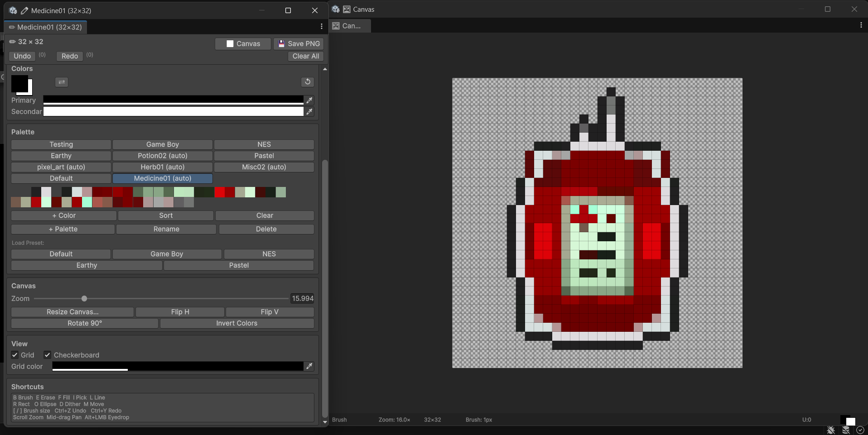Viewport: 868px width, 435px height.
Task: Click the Undo button
Action: point(22,56)
